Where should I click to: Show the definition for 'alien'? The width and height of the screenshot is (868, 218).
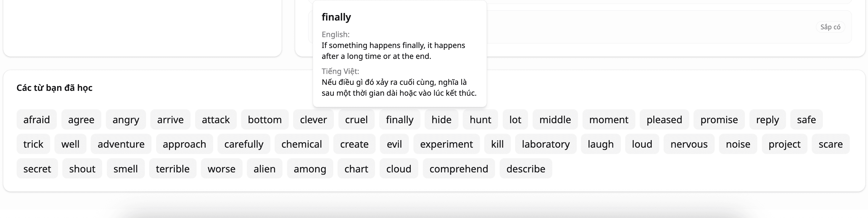point(264,168)
